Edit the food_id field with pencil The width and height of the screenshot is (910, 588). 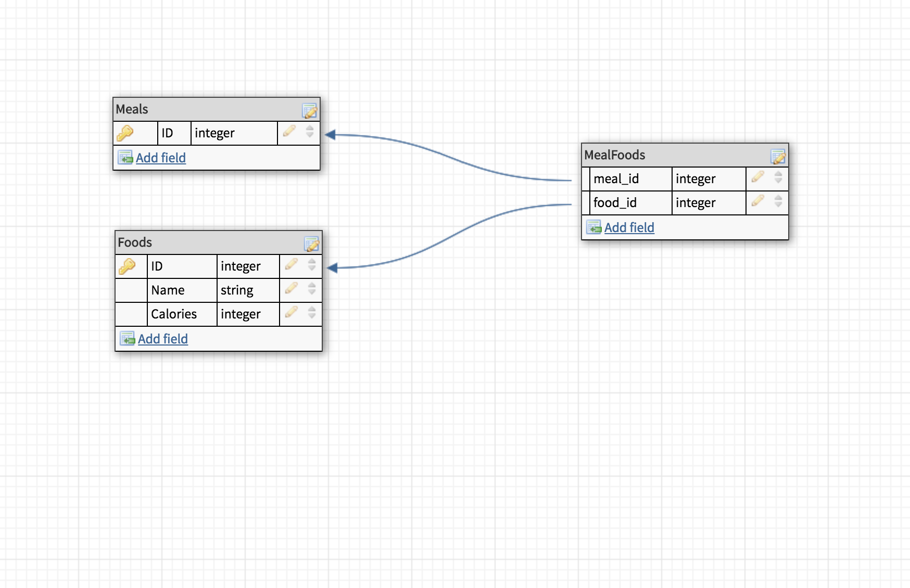click(x=758, y=200)
